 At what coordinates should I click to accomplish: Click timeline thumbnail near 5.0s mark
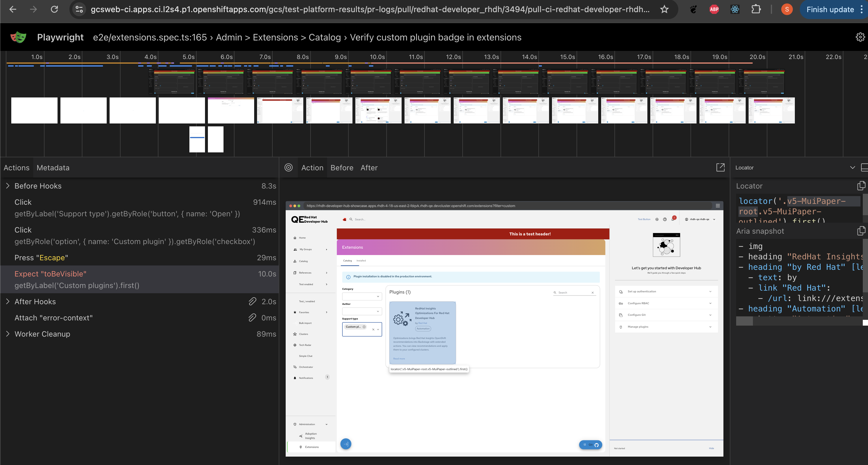click(182, 110)
